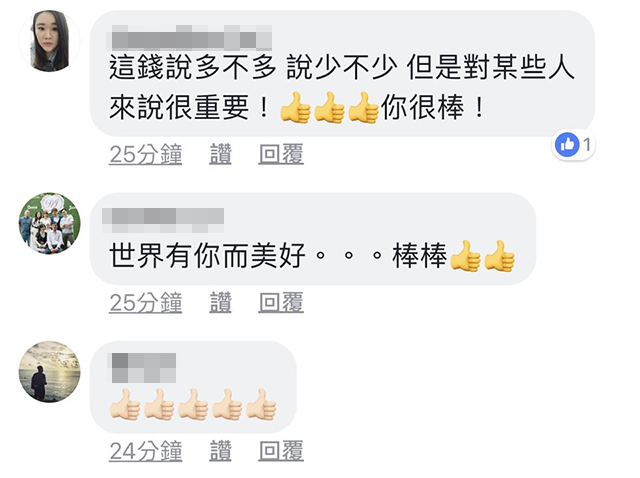Select the 來說很重要 comment text
Image resolution: width=640 pixels, height=478 pixels.
tap(342, 87)
